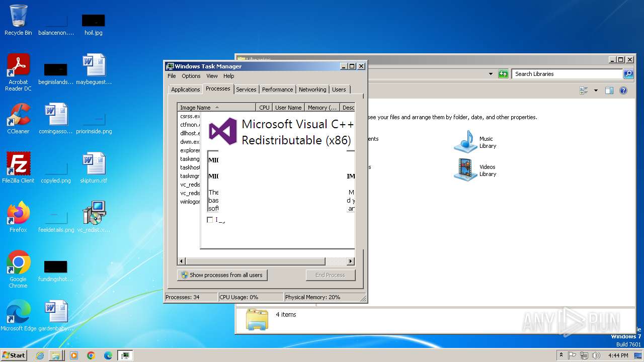
Task: Open Internet Explorer from the taskbar
Action: 40,355
